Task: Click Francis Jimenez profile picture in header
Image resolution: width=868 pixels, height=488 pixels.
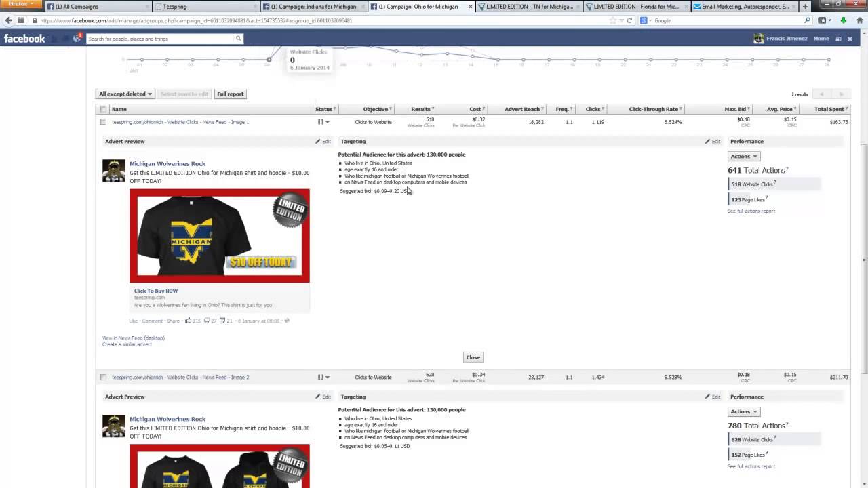Action: click(758, 39)
